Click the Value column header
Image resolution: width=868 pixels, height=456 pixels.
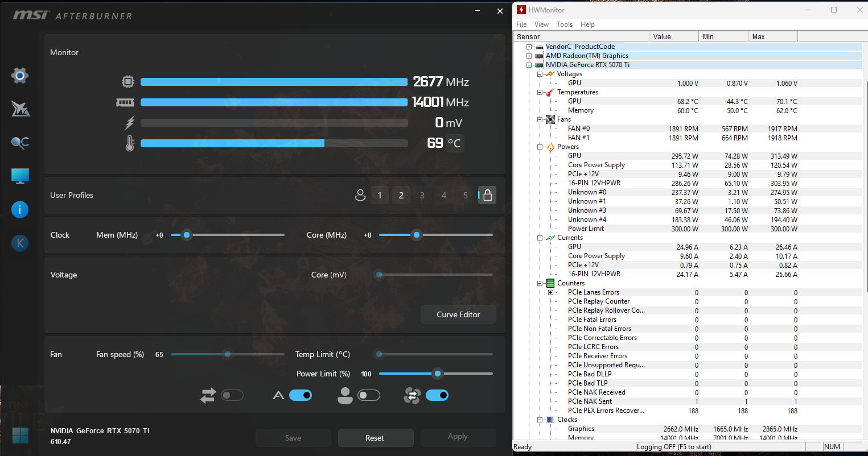[x=674, y=36]
